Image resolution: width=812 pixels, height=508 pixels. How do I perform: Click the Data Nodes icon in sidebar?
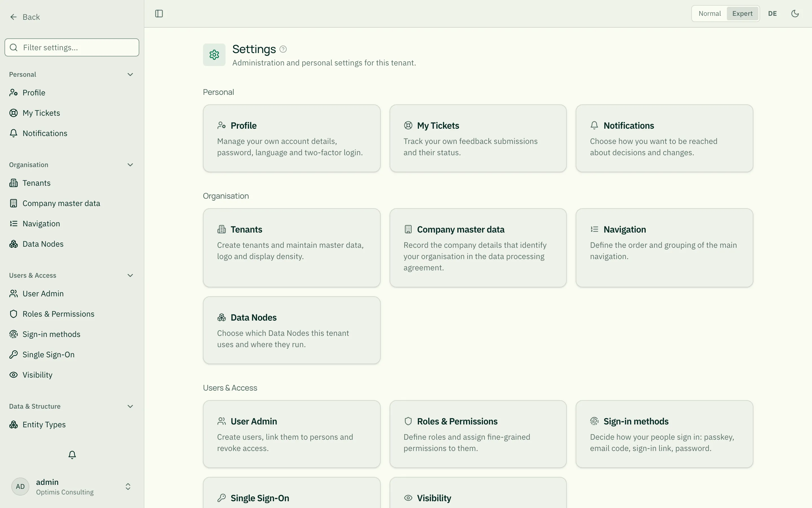point(14,244)
